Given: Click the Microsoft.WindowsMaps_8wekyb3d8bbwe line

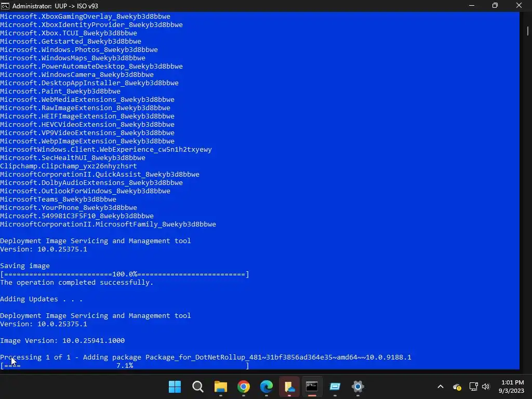Looking at the screenshot, I should (73, 58).
